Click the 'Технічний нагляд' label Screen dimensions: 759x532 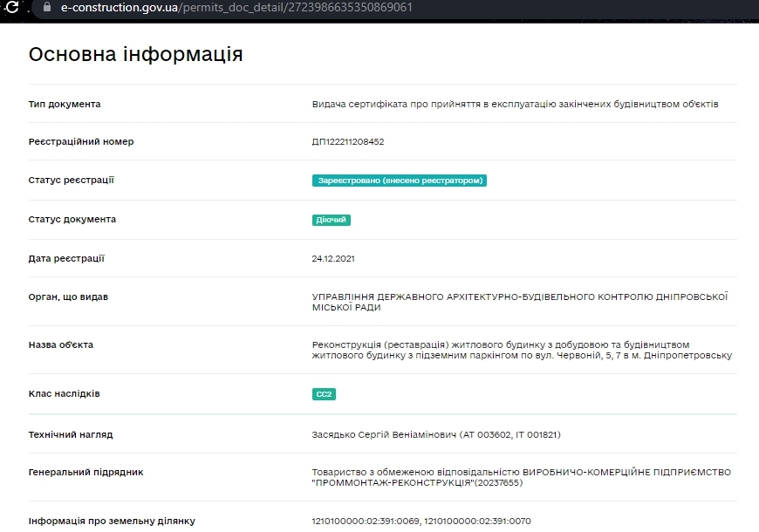pyautogui.click(x=71, y=434)
